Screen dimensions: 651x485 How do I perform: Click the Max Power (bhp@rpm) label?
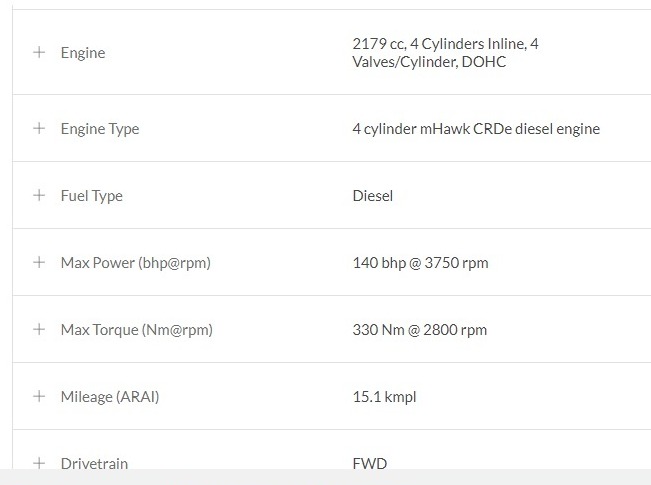[x=136, y=263]
